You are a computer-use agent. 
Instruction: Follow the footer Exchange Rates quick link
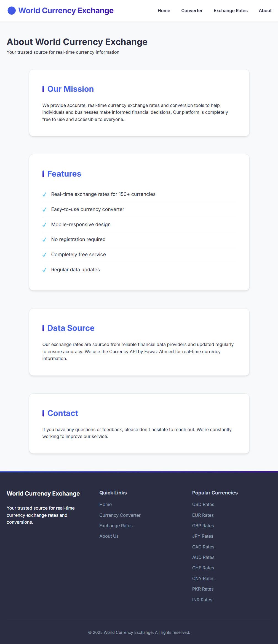[116, 526]
